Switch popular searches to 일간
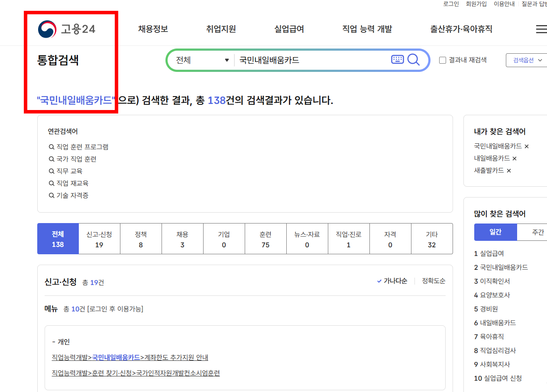 tap(495, 232)
